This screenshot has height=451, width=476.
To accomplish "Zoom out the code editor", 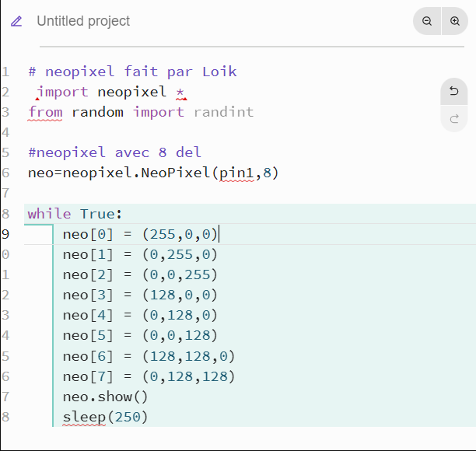I will (x=427, y=21).
